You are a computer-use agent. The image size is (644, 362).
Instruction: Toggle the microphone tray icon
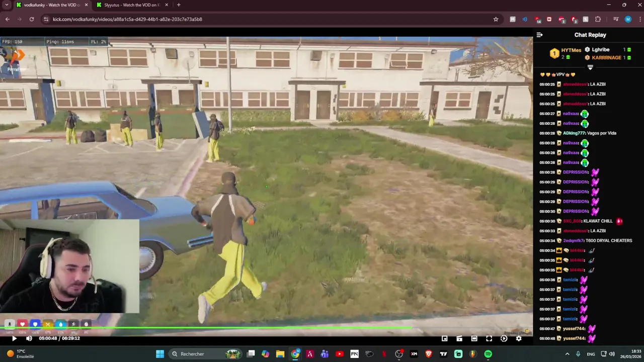pos(578,354)
